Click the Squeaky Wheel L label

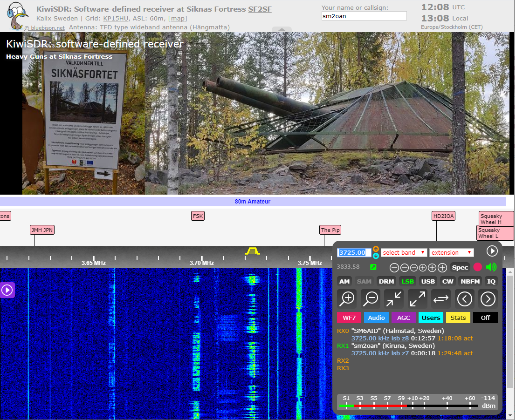495,233
